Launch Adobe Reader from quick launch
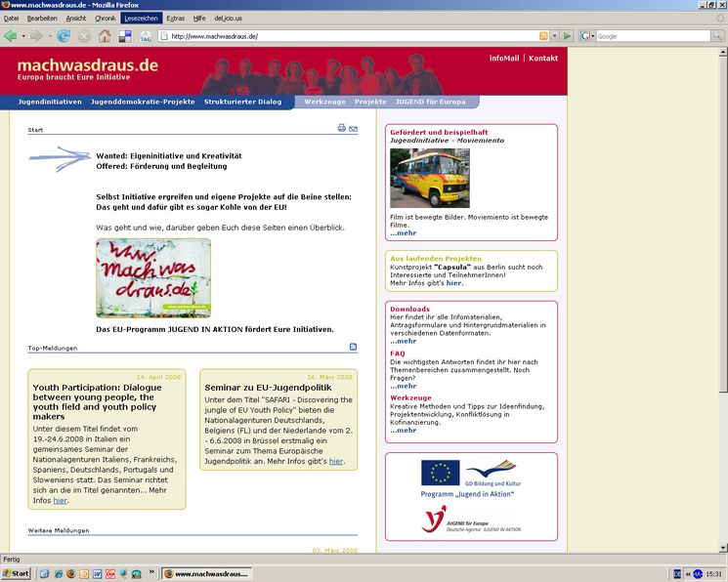 (110, 574)
